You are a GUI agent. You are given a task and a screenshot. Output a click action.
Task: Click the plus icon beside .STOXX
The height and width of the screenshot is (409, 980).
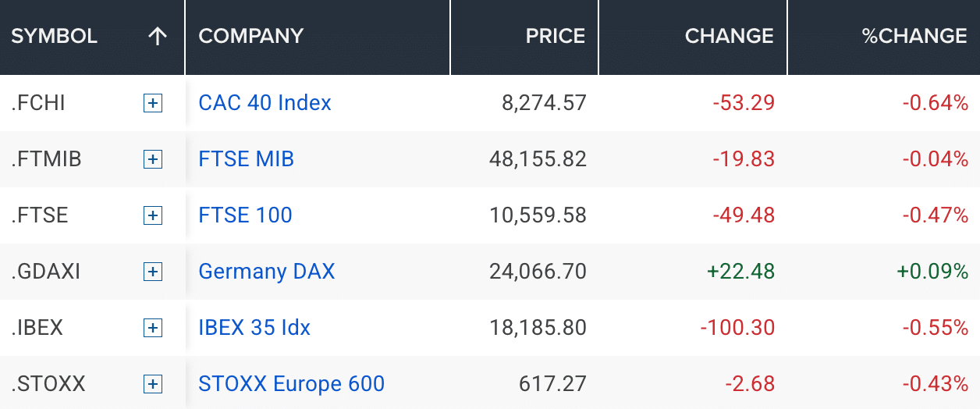(x=153, y=384)
